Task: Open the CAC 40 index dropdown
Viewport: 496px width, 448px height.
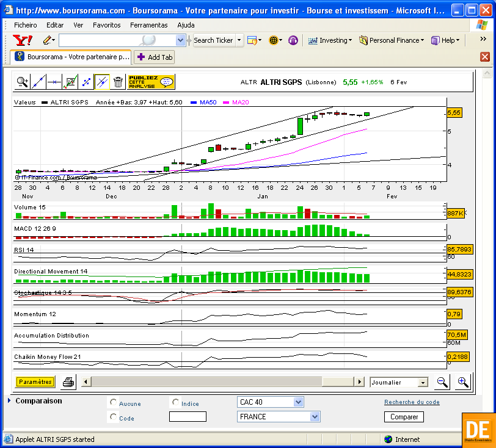Action: (270, 402)
